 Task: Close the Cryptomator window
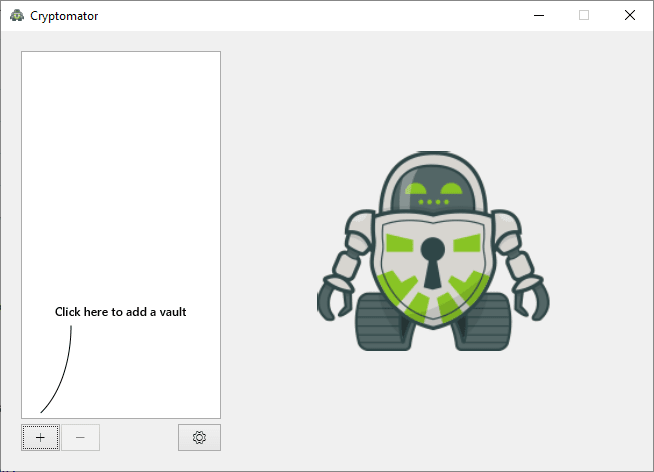(630, 15)
